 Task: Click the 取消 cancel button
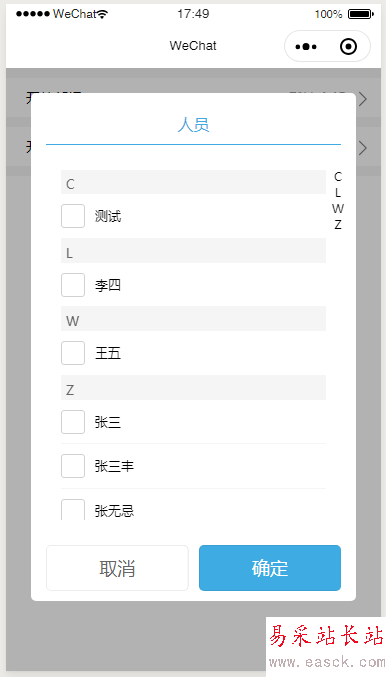117,568
